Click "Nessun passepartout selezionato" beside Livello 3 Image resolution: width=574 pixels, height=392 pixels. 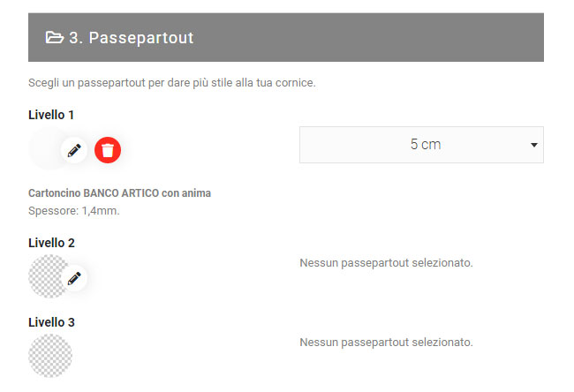(386, 342)
